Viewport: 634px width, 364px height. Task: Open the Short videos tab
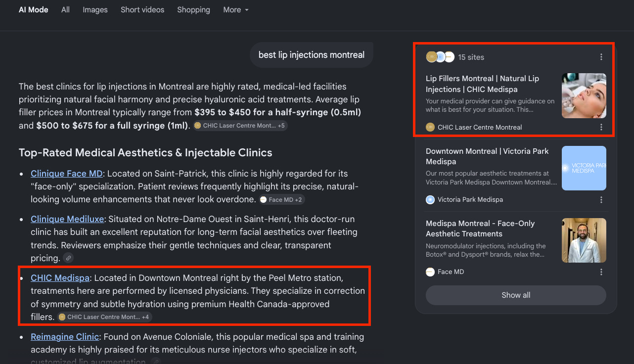[142, 10]
